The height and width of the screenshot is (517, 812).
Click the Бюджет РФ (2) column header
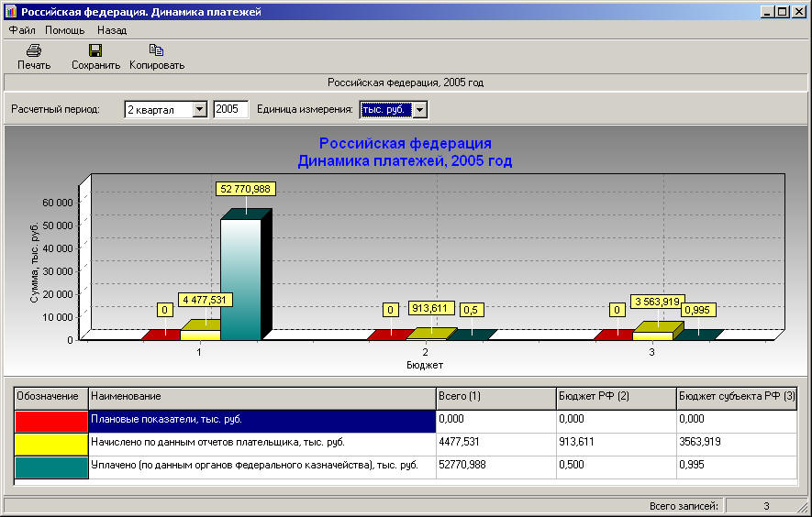point(616,397)
